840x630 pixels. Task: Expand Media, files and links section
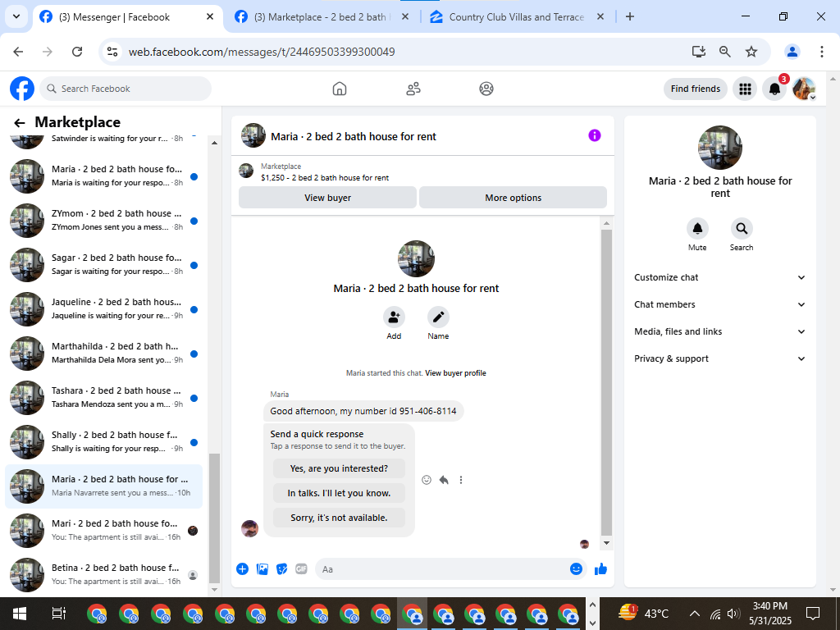pos(720,331)
